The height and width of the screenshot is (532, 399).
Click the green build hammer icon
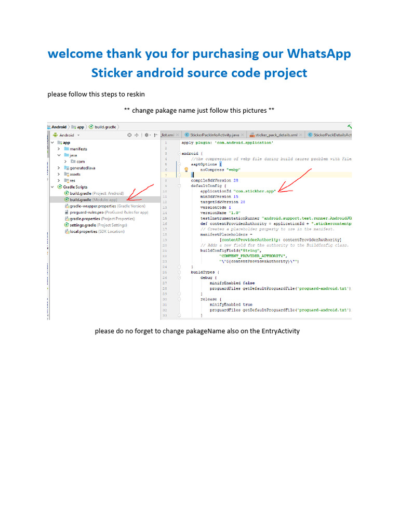pos(350,127)
